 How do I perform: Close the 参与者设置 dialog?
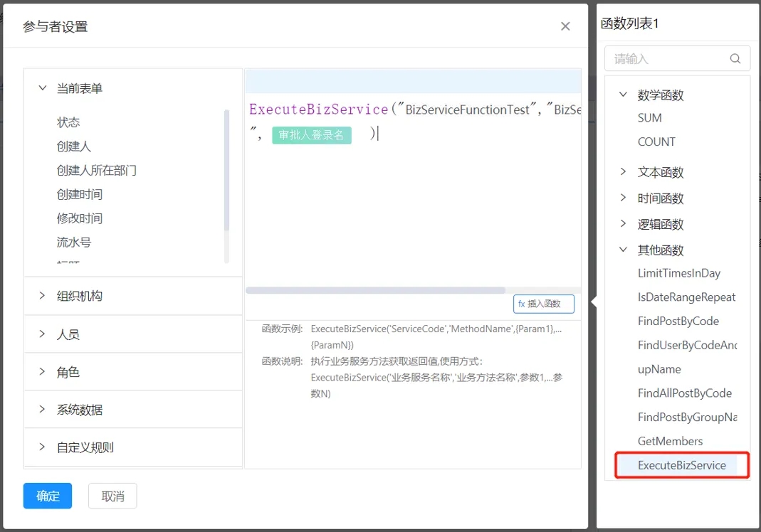[x=565, y=26]
